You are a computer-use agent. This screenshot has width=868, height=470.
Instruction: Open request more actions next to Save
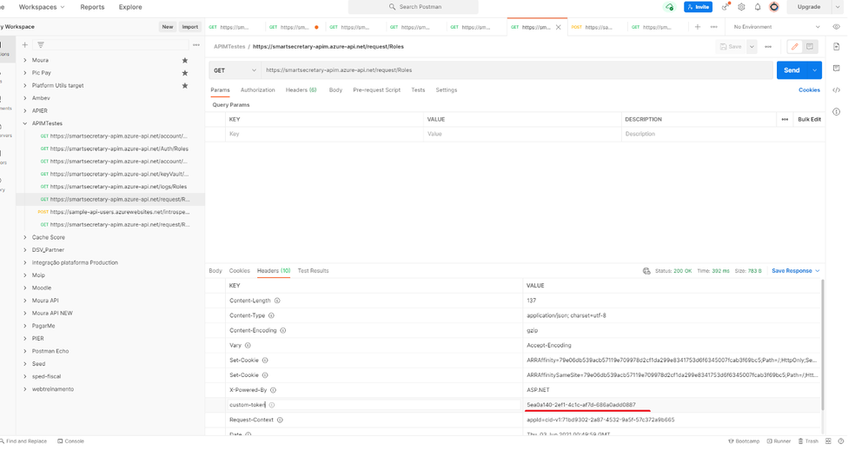point(768,47)
